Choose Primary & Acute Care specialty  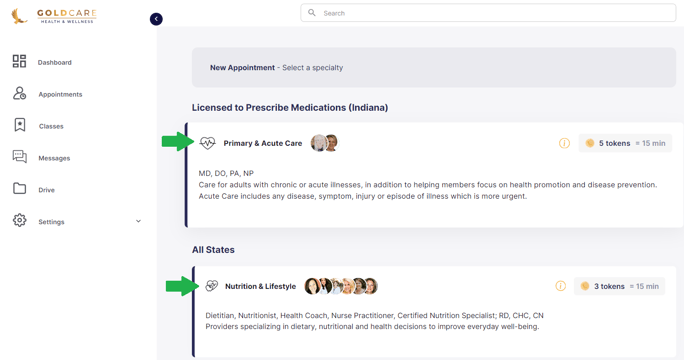tap(263, 143)
